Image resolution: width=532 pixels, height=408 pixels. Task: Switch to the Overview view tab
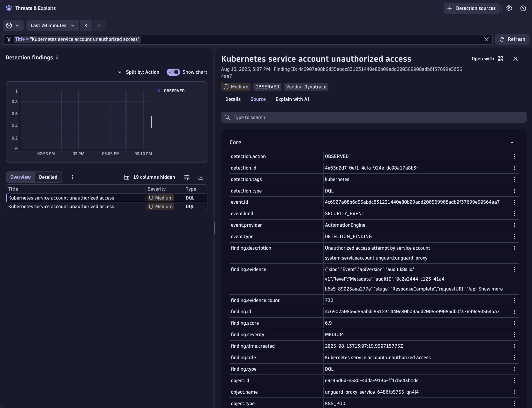20,177
